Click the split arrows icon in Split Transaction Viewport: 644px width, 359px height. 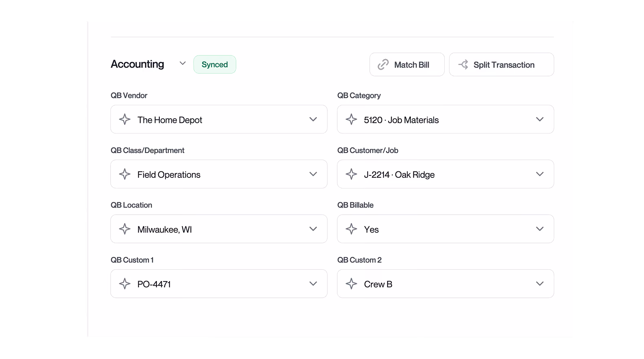(463, 64)
